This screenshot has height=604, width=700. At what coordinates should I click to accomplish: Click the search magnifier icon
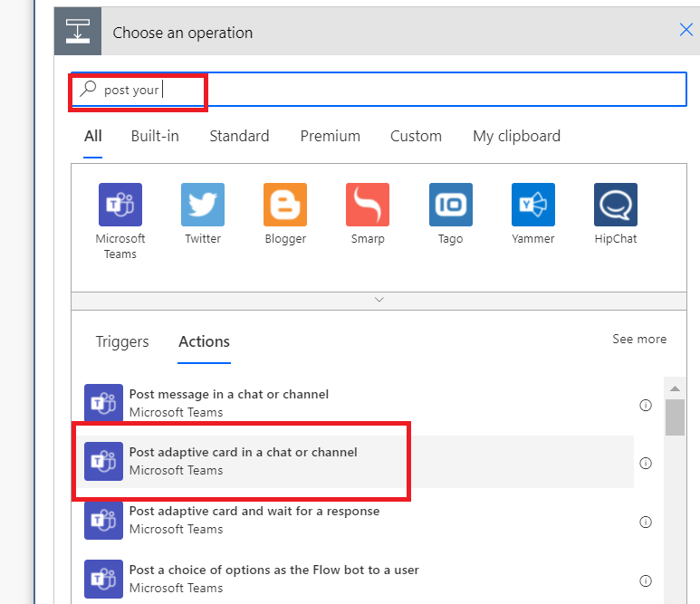pos(88,89)
